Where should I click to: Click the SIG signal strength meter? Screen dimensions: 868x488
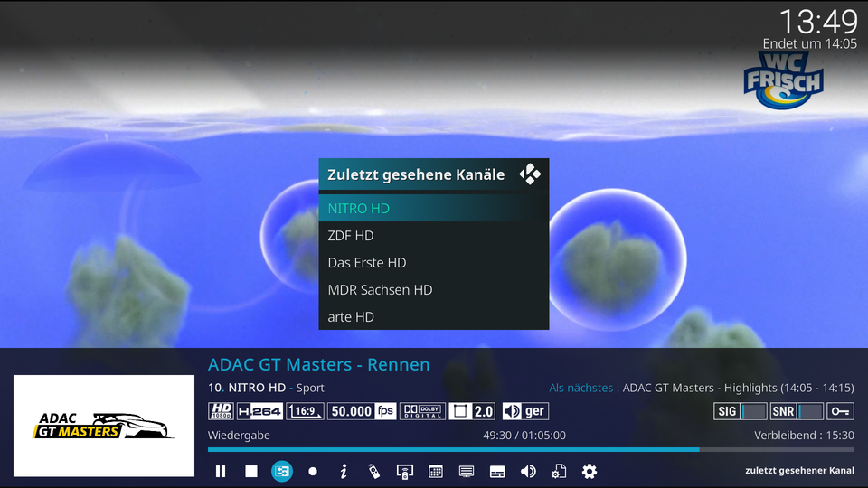741,411
